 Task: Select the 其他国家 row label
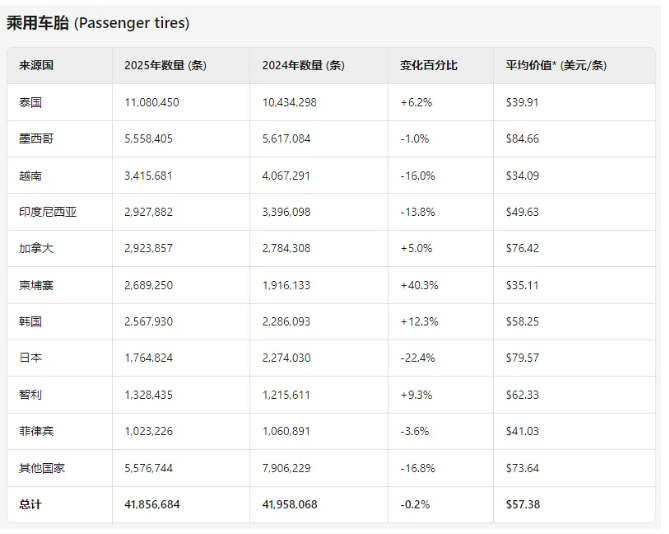point(42,468)
